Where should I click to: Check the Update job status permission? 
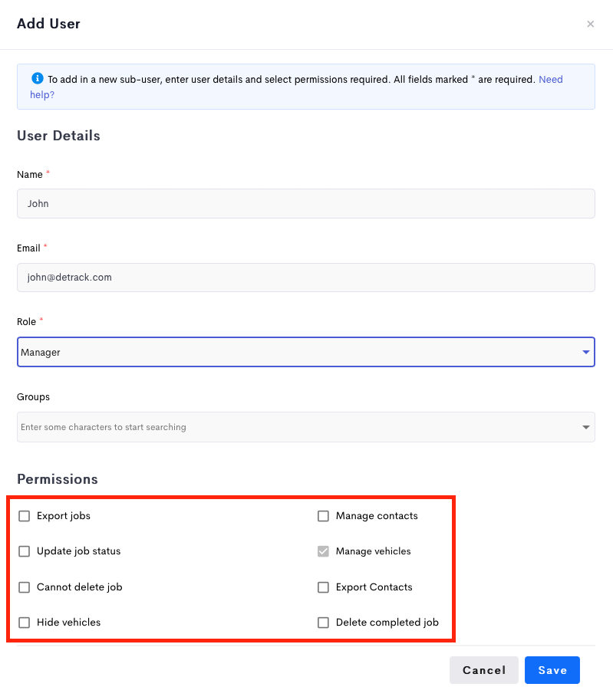(x=24, y=551)
